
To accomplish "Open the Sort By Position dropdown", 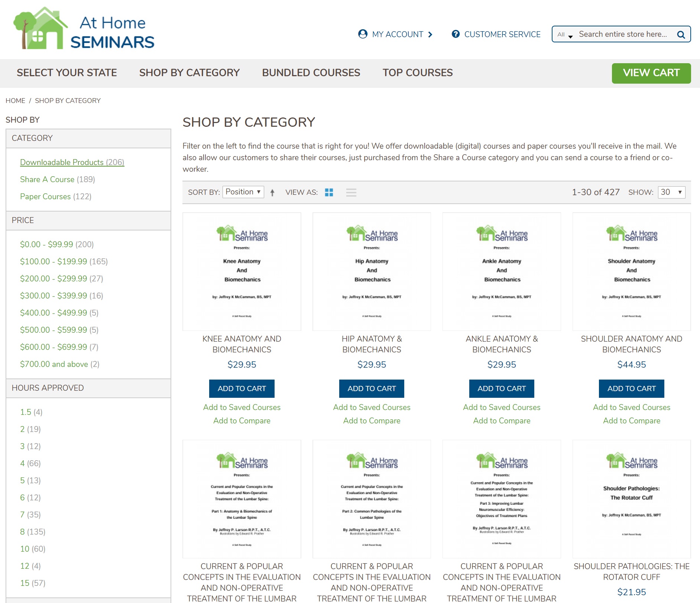I will click(243, 192).
